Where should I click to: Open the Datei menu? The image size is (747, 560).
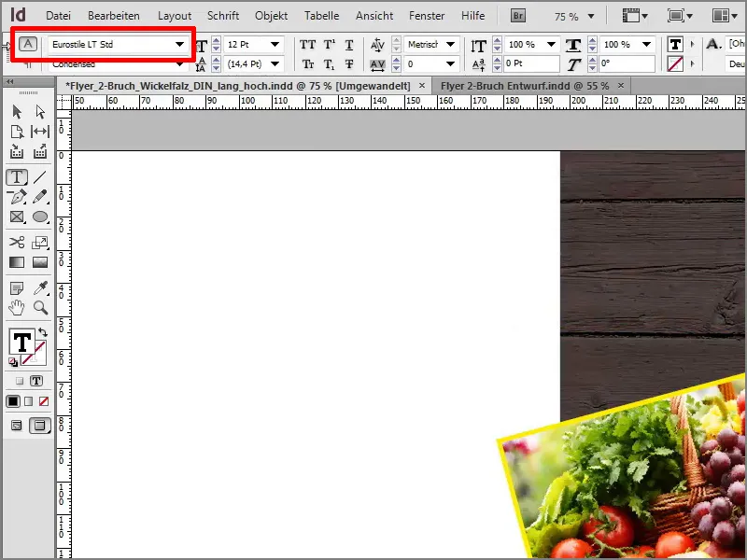(58, 16)
